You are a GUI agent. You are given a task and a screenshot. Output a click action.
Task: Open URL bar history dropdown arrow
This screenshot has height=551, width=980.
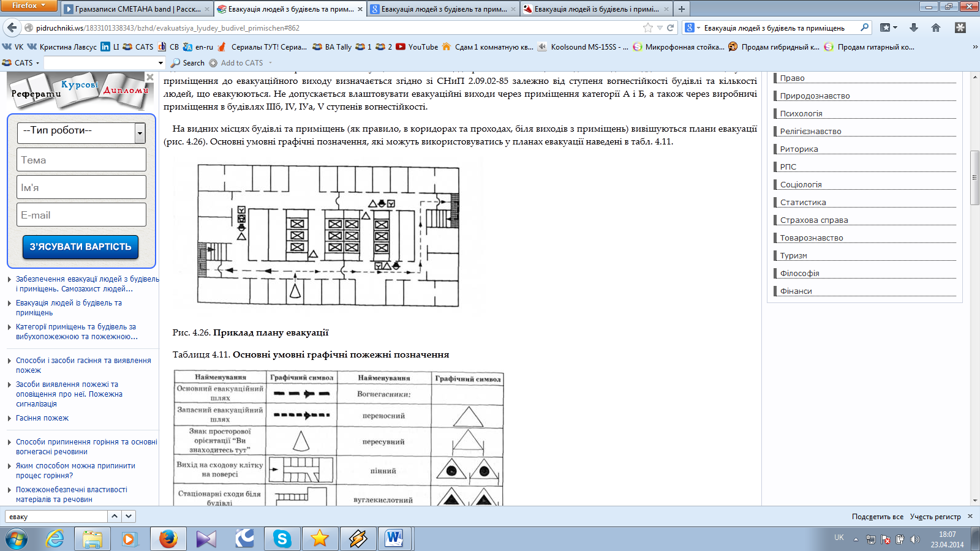(660, 28)
